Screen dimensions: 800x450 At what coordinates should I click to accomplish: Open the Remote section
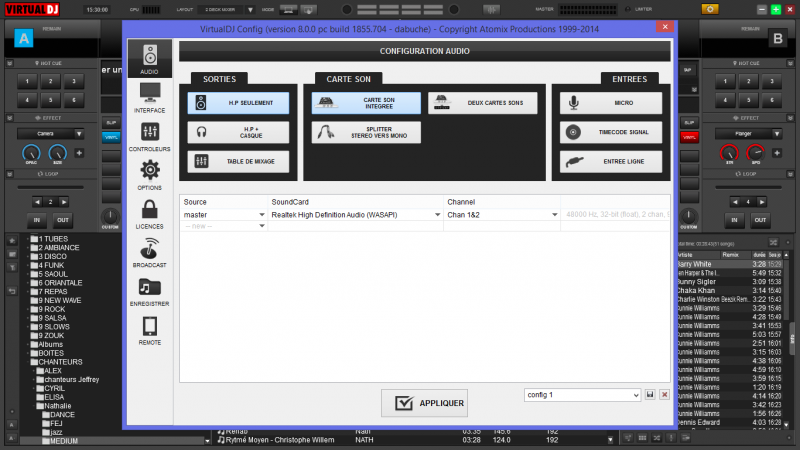click(149, 330)
